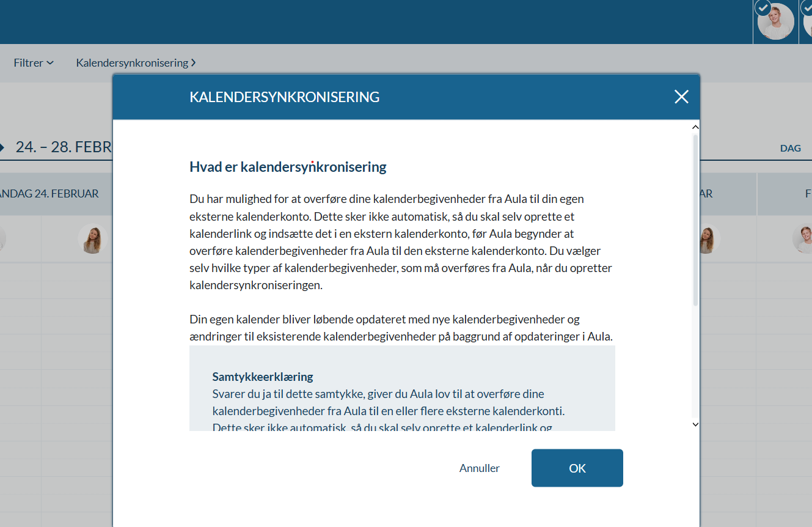Click the dialog's vertical scrollbar thumb
Viewport: 812px width, 527px height.
[695, 220]
